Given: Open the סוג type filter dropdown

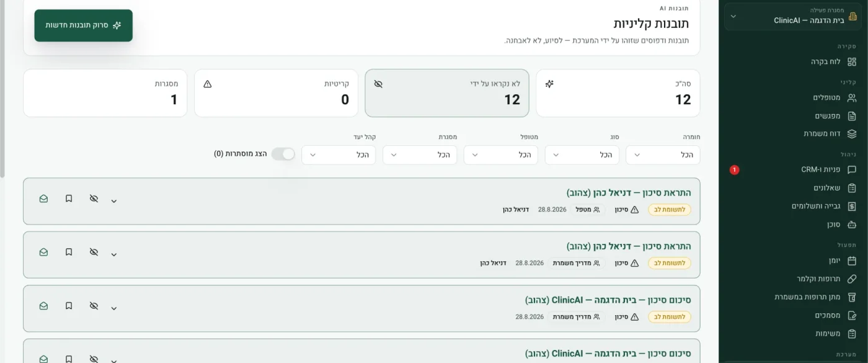Looking at the screenshot, I should (582, 155).
